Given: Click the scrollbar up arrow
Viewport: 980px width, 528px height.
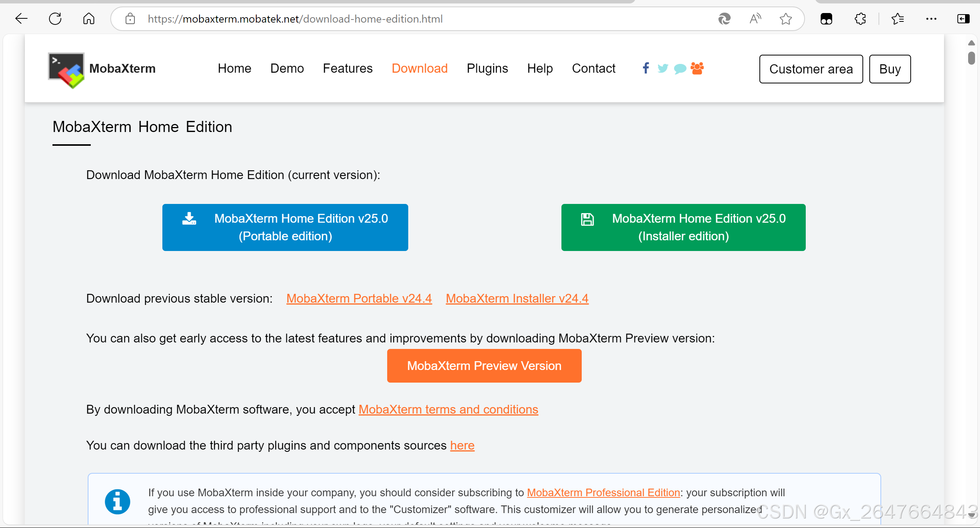Looking at the screenshot, I should [x=971, y=43].
